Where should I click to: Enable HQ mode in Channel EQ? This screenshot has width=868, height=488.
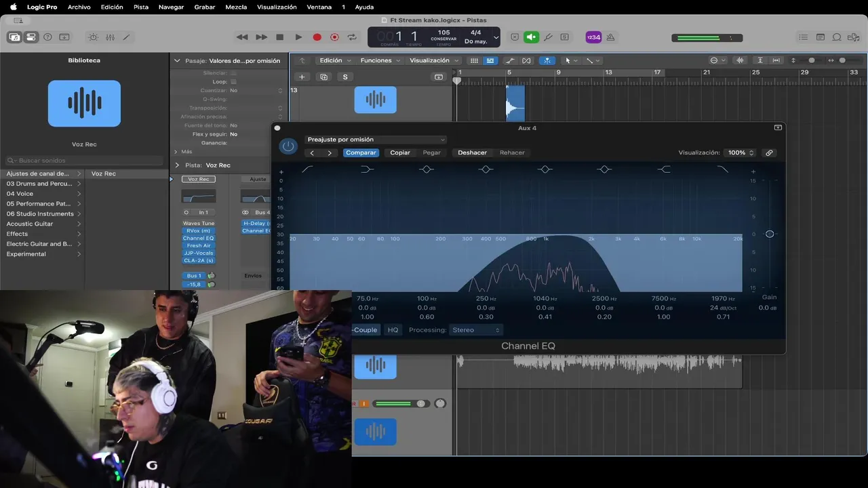[x=393, y=330]
